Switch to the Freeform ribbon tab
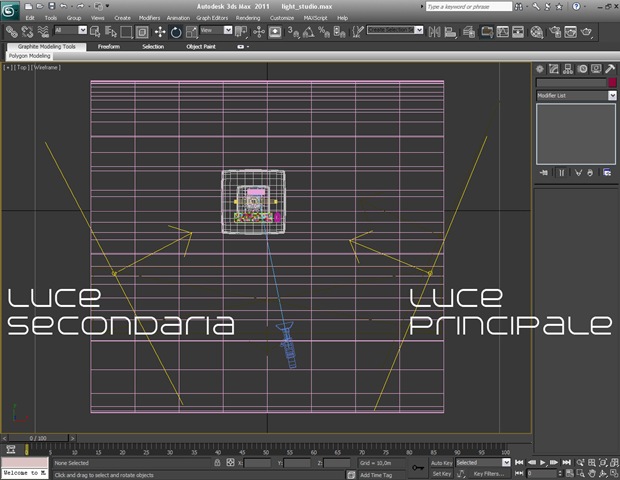 [x=109, y=46]
